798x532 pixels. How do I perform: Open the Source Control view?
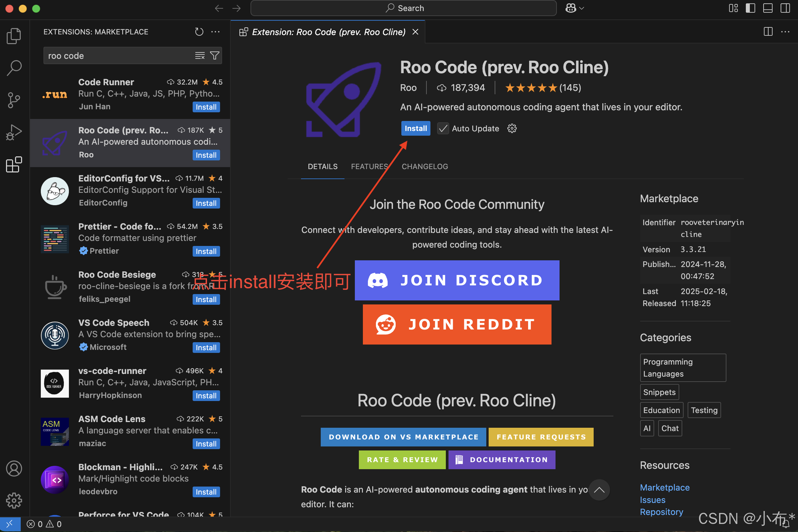[14, 100]
